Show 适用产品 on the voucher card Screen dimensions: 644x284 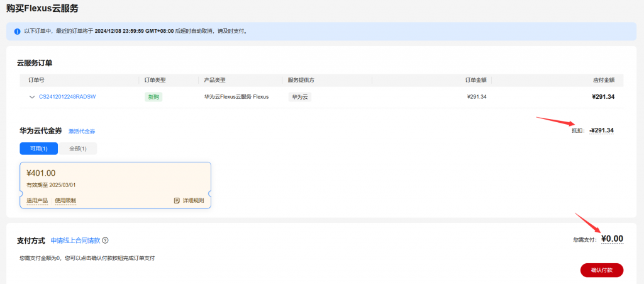coord(37,200)
